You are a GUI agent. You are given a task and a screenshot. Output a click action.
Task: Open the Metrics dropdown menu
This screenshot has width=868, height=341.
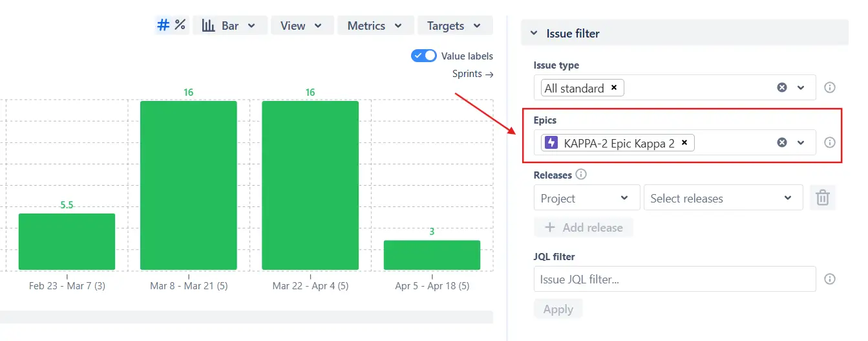pyautogui.click(x=376, y=26)
